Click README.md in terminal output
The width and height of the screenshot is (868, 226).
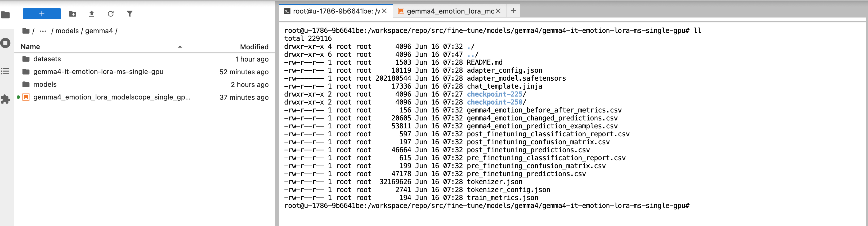[484, 62]
